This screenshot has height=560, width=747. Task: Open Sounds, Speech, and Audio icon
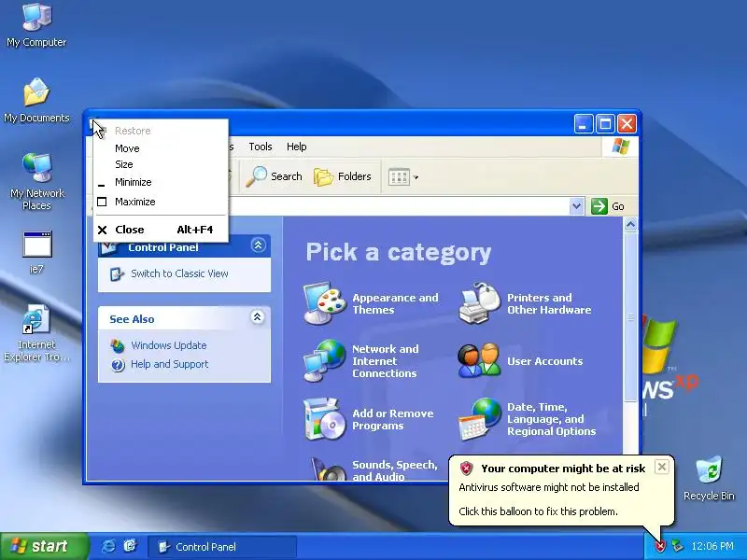(329, 469)
